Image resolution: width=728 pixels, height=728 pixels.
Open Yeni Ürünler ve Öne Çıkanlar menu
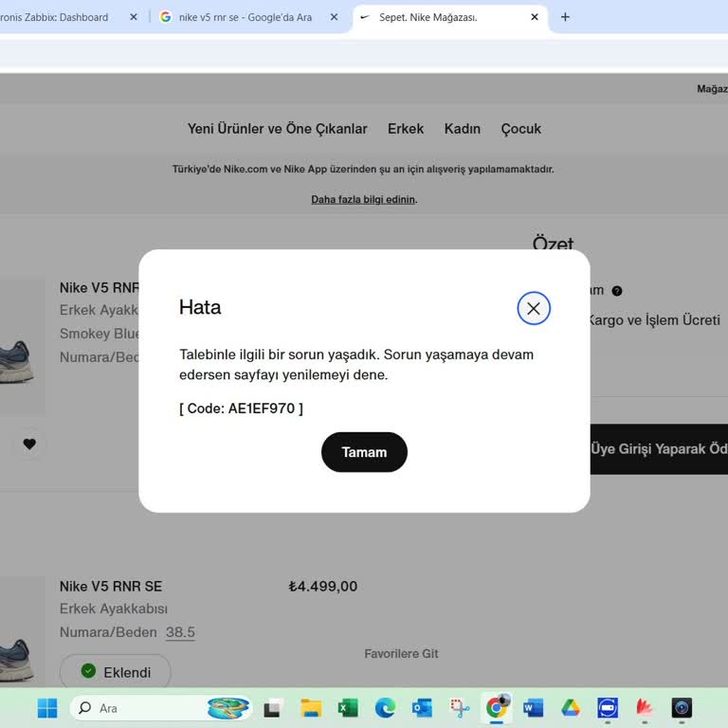[x=277, y=129]
